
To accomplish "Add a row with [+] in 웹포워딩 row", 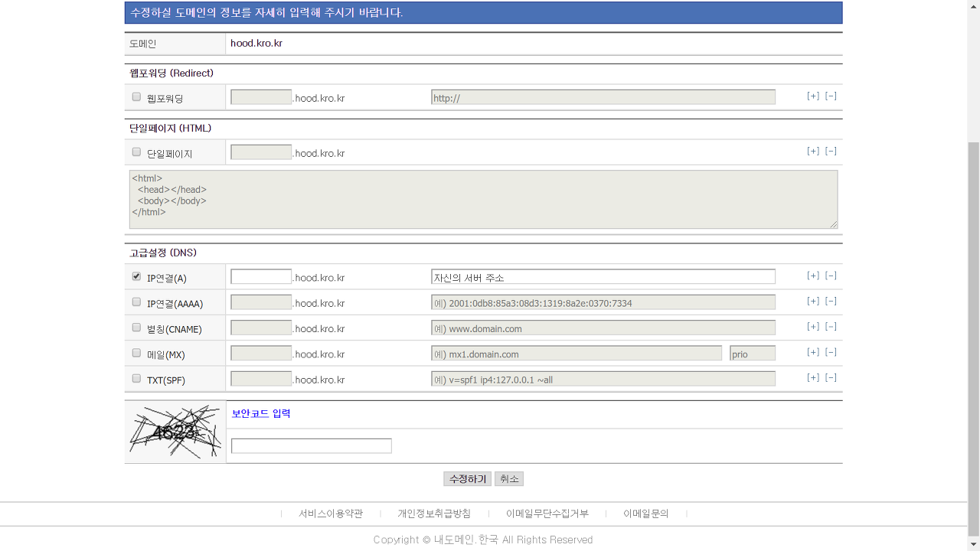I will tap(813, 96).
